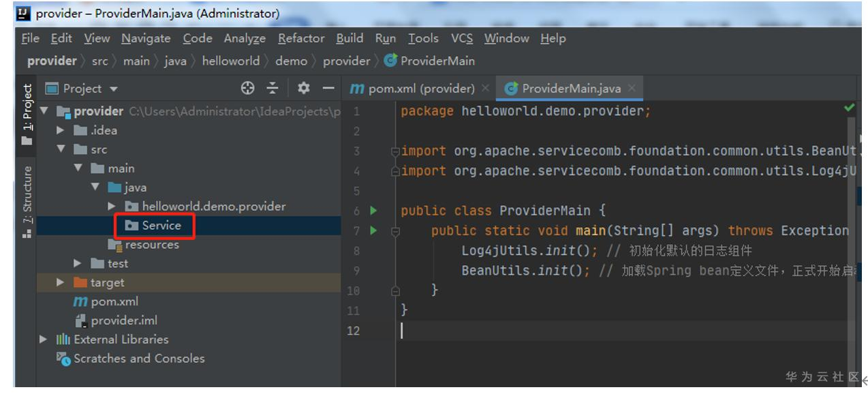Click run gutter arrow beside class ProviderMain

373,211
